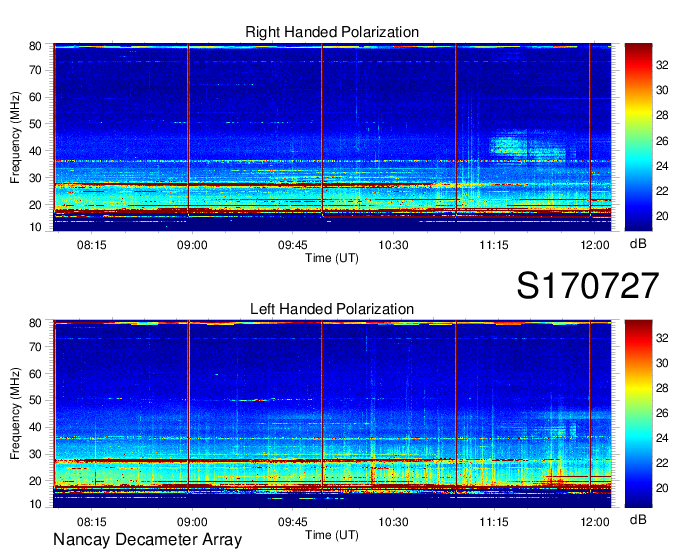Viewport: 680px width, 552px height.
Task: Click the 'dB' unit label under upper color bar
Action: click(638, 244)
